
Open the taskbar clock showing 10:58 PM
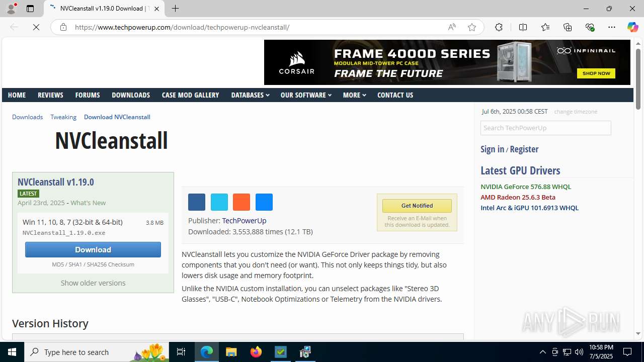pos(601,352)
